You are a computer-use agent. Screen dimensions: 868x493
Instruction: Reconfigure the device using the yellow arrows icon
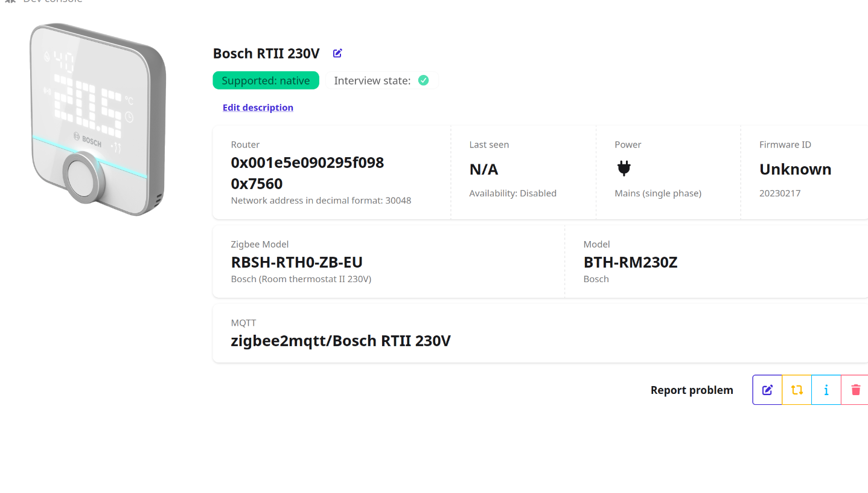pos(797,390)
